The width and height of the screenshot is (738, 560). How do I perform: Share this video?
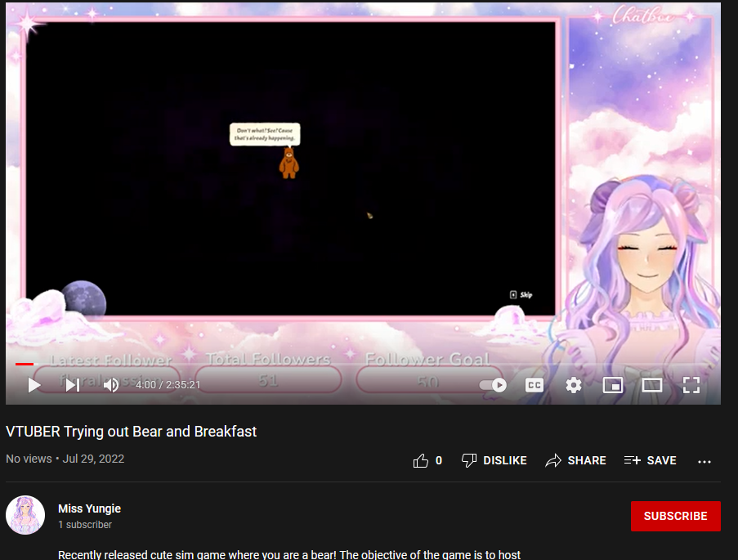coord(575,460)
